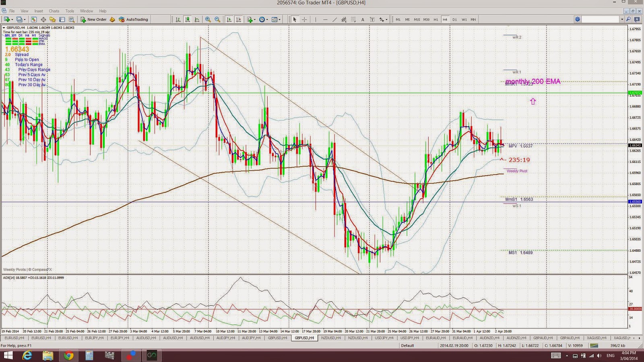
Task: Select the text annotation tool
Action: click(363, 19)
